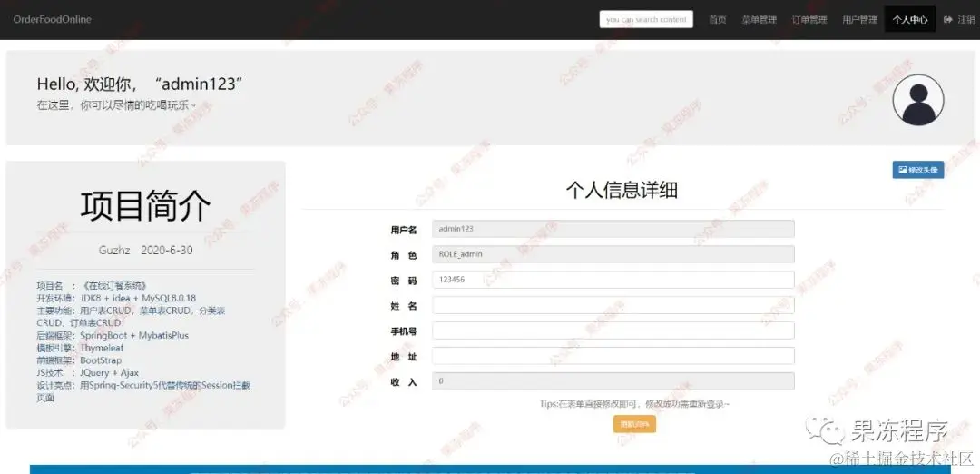Click the Hello 欢迎你 admin123 greeting
The width and height of the screenshot is (980, 474).
[x=140, y=84]
